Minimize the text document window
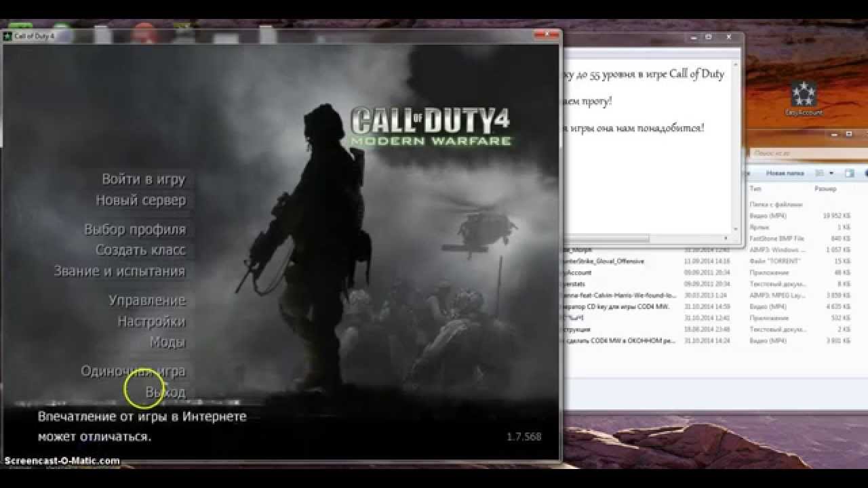The height and width of the screenshot is (488, 868). pos(692,37)
